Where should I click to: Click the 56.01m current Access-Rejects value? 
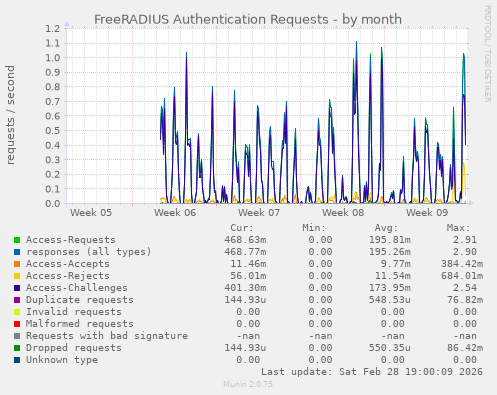pos(248,276)
